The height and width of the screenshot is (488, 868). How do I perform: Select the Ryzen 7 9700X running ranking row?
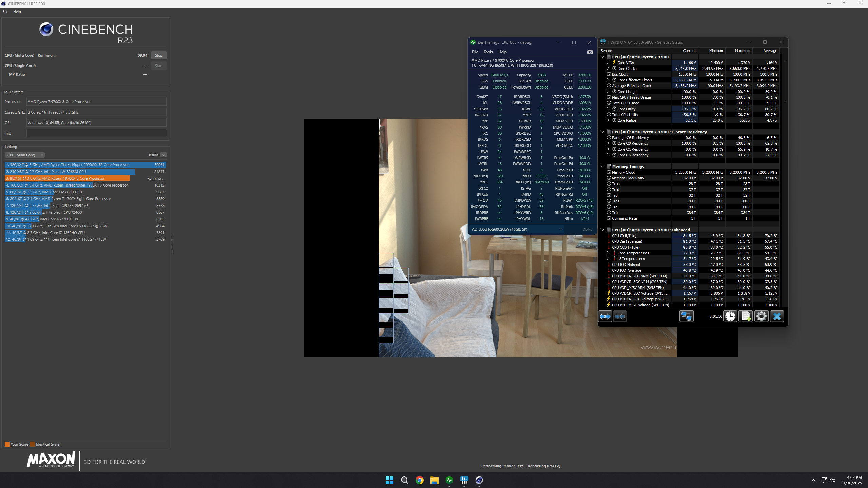click(85, 178)
